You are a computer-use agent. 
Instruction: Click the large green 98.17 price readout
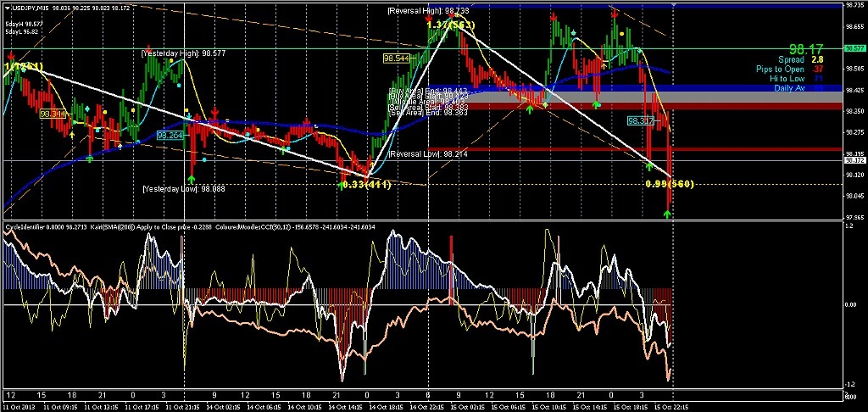click(807, 49)
